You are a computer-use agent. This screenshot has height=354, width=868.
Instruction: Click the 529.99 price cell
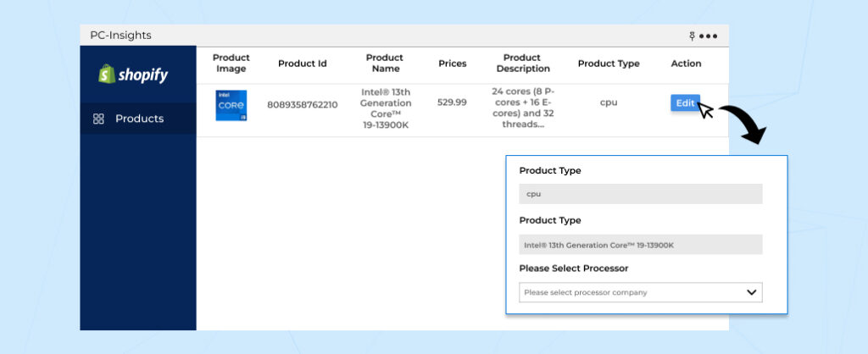(x=452, y=102)
